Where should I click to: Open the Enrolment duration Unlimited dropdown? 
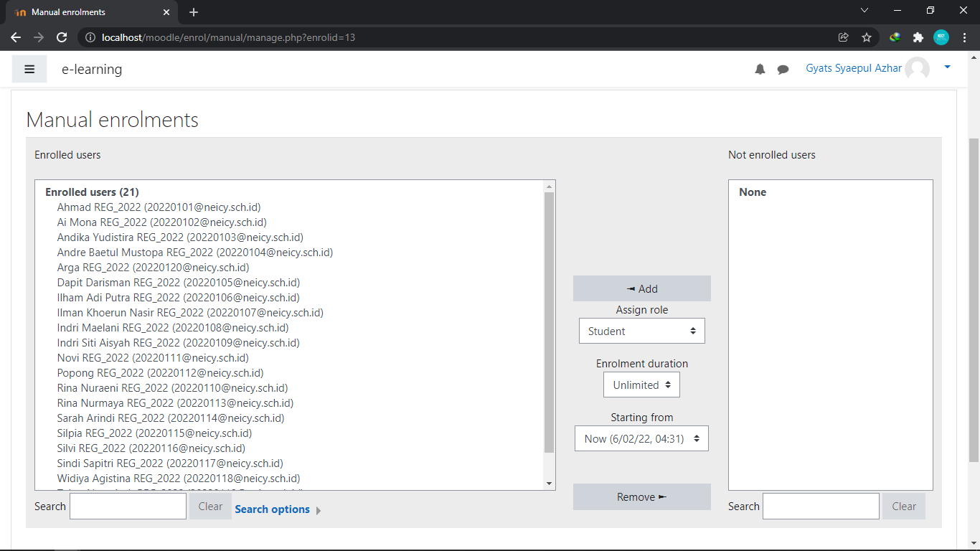(x=641, y=385)
